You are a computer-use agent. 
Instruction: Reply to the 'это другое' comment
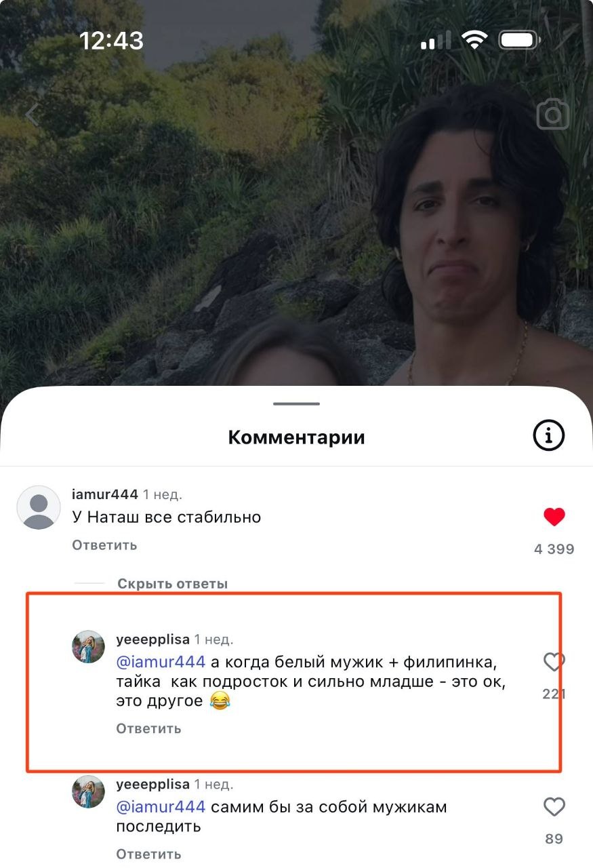pyautogui.click(x=148, y=729)
